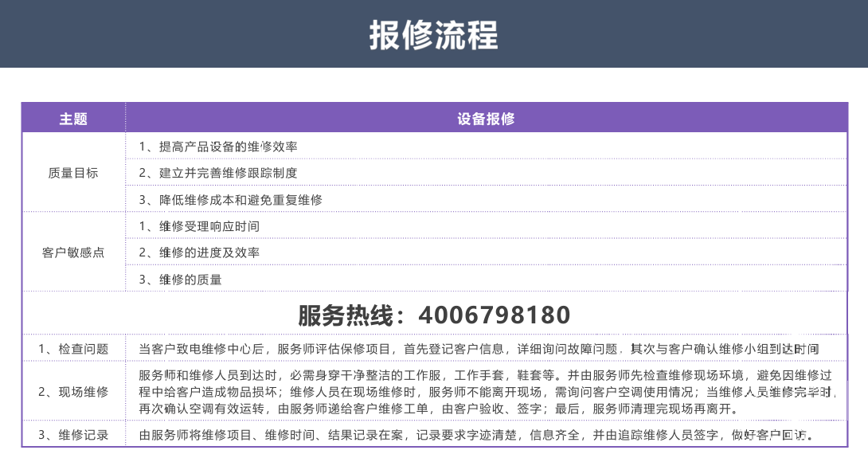Viewport: 868px width, 454px height.
Task: Click 提高产品设备的维修效率 row
Action: click(486, 147)
